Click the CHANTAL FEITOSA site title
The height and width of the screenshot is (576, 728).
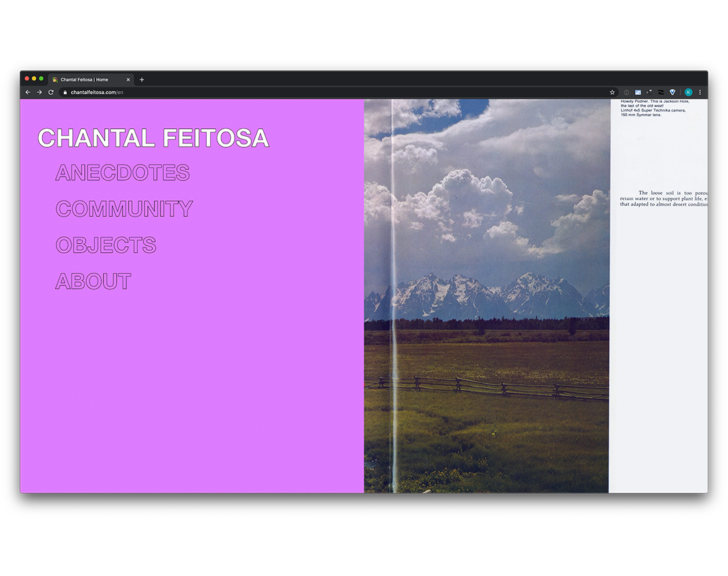point(153,138)
